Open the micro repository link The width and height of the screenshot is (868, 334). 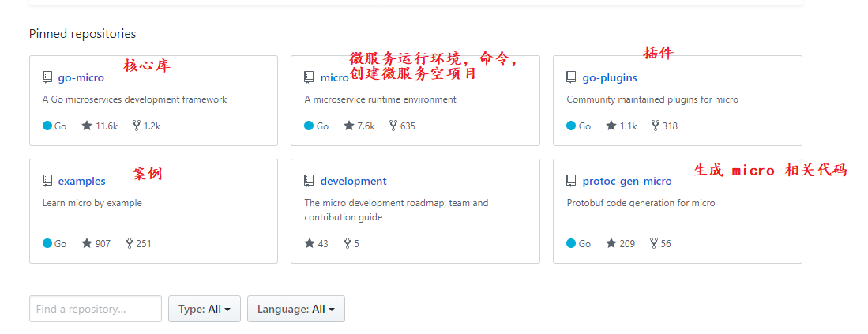tap(334, 78)
